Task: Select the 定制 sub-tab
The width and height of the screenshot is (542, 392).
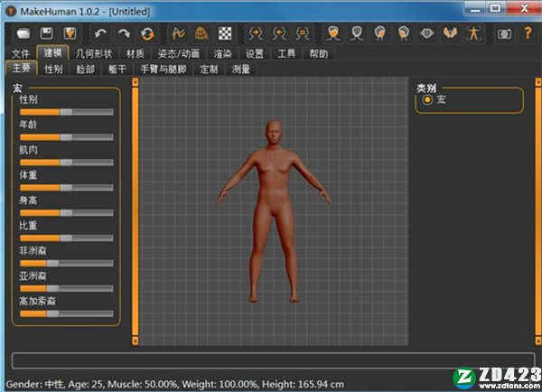Action: (x=209, y=70)
